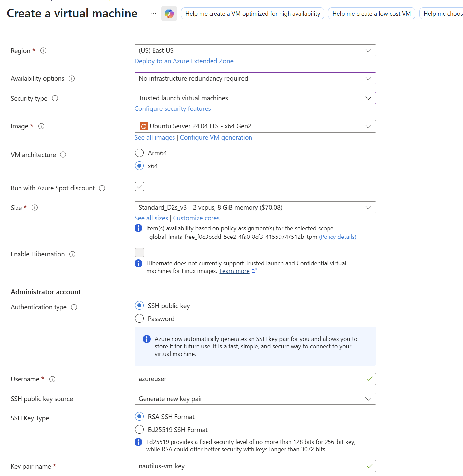Open the ellipsis more options menu
Image resolution: width=463 pixels, height=476 pixels.
click(153, 13)
